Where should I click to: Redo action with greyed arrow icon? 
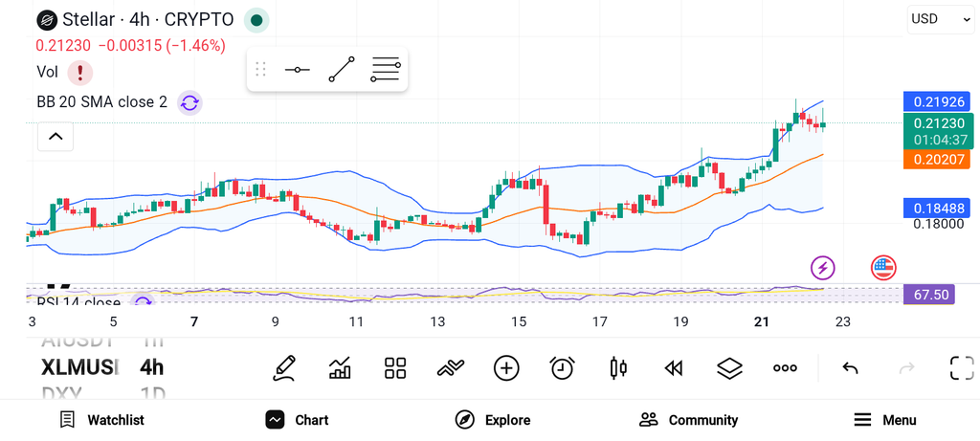(x=906, y=368)
